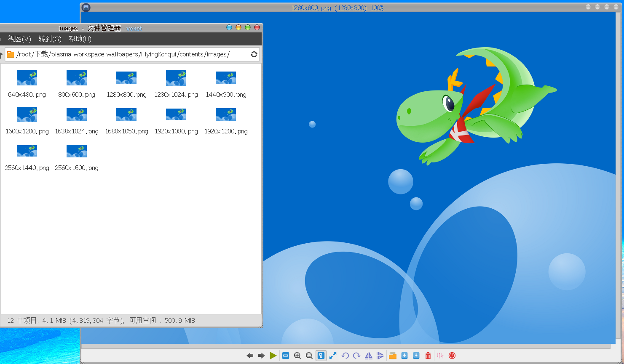
Task: Enter fullscreen with diagonal arrows icon
Action: click(333, 356)
